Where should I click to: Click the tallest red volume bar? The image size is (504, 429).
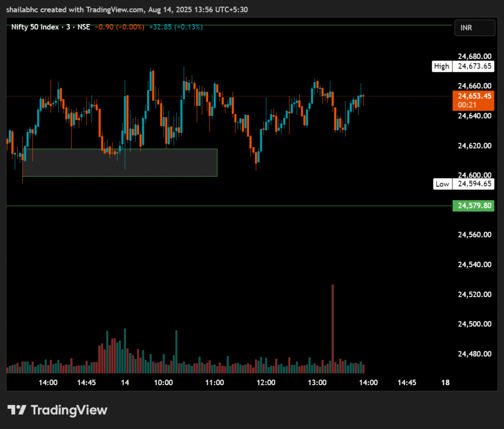coord(333,329)
